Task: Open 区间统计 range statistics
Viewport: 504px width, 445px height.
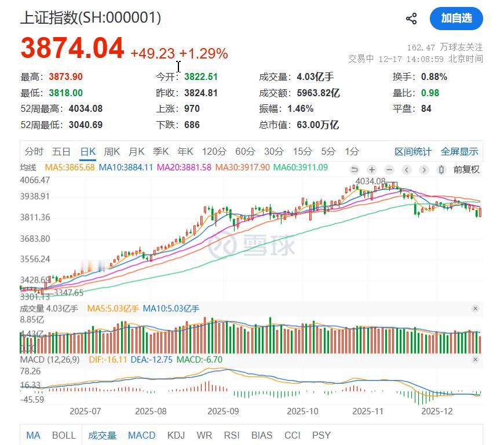Action: 414,151
